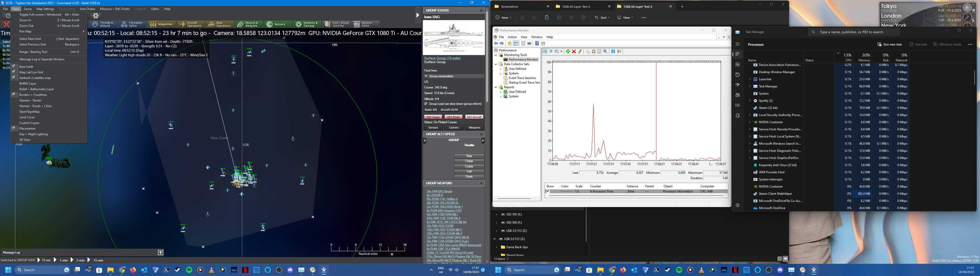Click the gear settings icon in Command toolbar
The image size is (980, 276).
click(x=96, y=16)
